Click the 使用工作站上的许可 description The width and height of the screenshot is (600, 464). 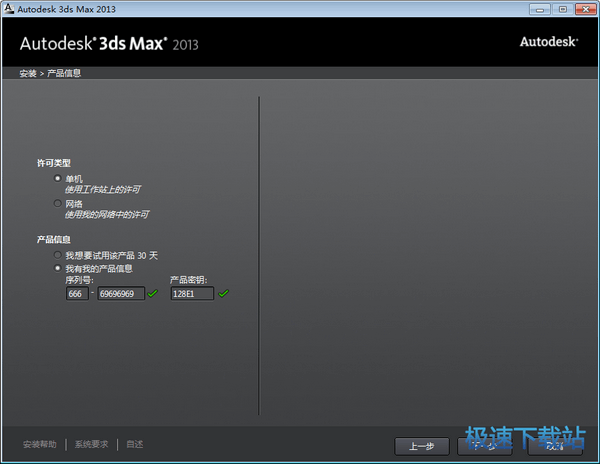(x=103, y=189)
